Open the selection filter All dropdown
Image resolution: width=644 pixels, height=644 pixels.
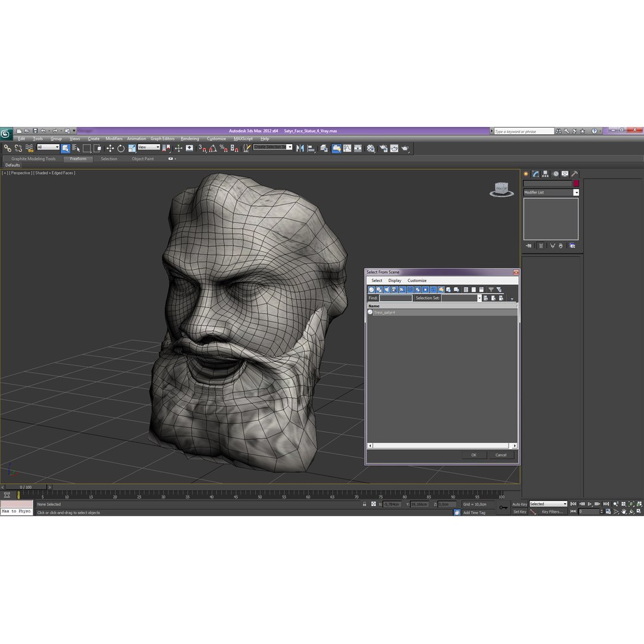coord(48,147)
